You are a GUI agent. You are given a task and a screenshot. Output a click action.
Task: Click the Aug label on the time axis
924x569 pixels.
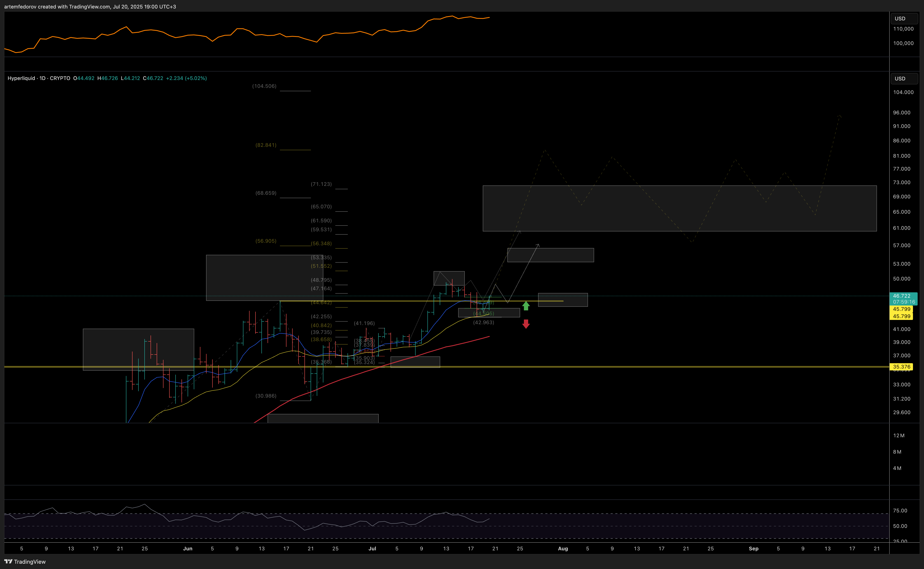[x=563, y=549]
